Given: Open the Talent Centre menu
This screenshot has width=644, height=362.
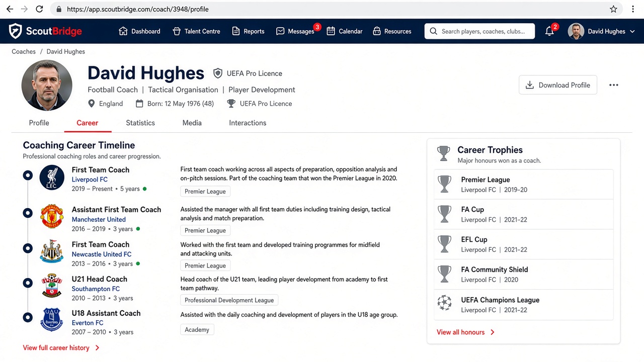Looking at the screenshot, I should tap(196, 31).
